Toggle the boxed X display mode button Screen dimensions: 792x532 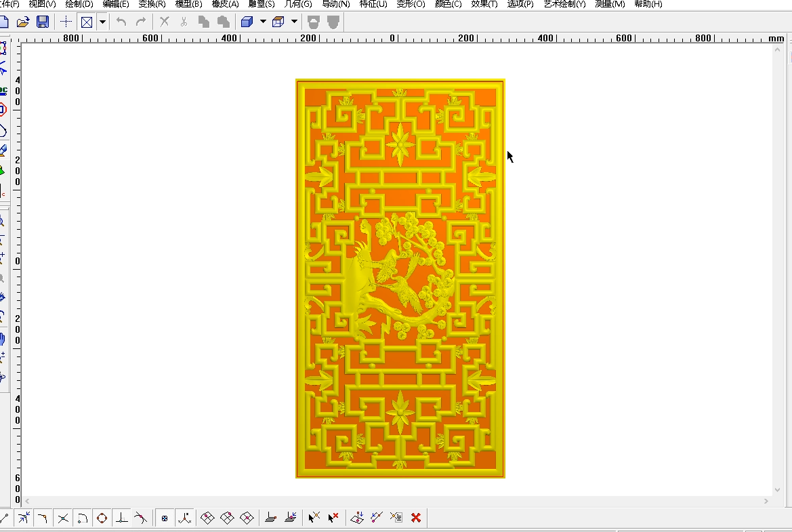coord(87,22)
